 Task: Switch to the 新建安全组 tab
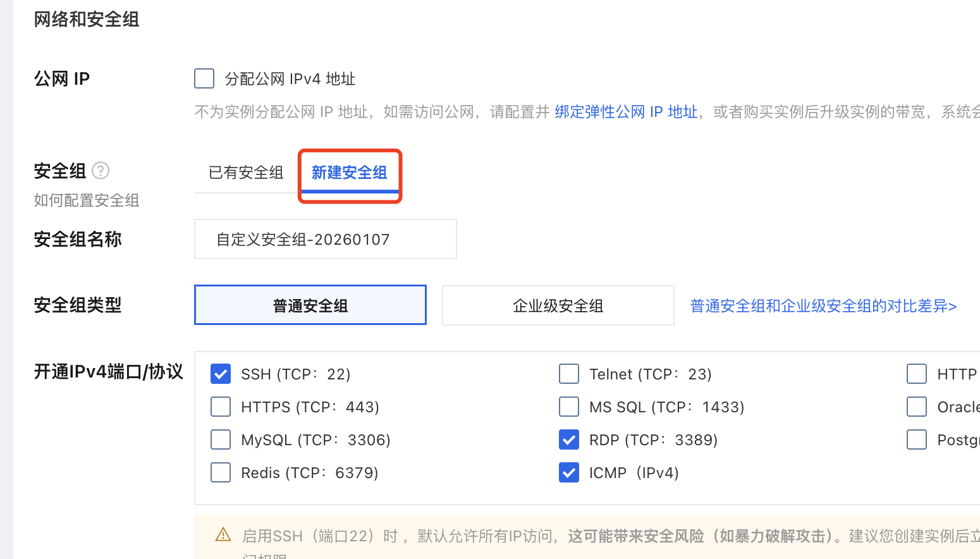tap(349, 172)
